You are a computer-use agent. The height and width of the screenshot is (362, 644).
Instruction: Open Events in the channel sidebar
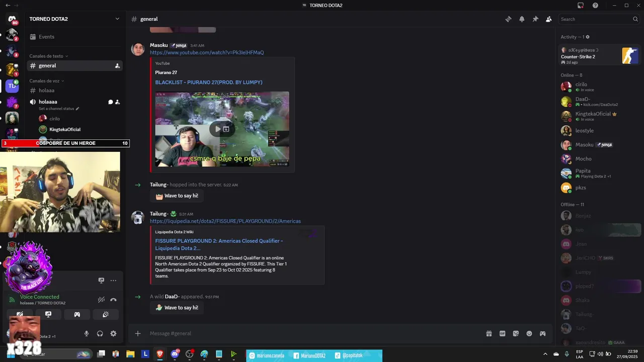pos(46,37)
